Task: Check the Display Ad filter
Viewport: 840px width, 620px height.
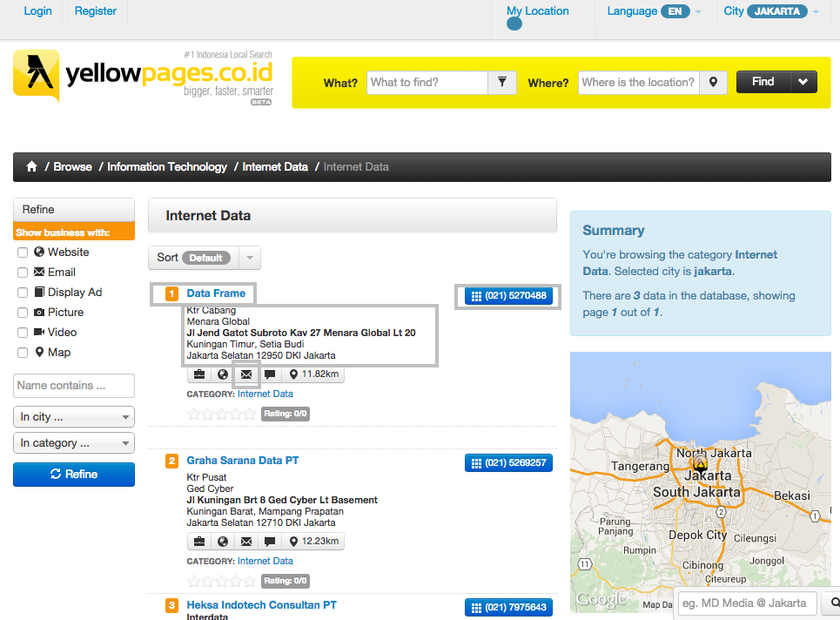Action: tap(23, 293)
